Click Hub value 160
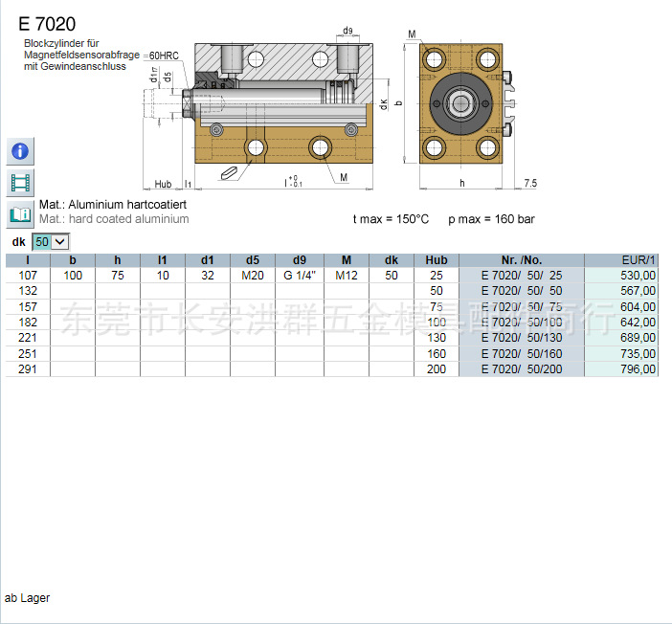The width and height of the screenshot is (672, 624). [x=437, y=353]
